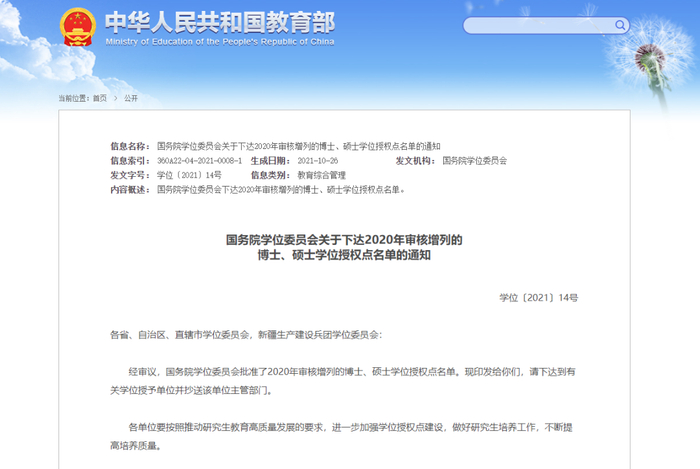The height and width of the screenshot is (469, 700).
Task: Click the salutation line 各省、自治区
Action: pyautogui.click(x=246, y=335)
